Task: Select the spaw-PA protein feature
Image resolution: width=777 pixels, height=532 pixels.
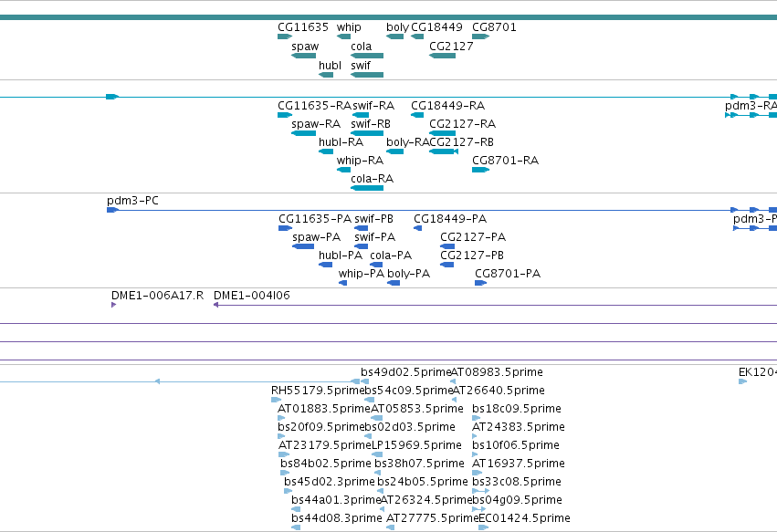Action: (x=303, y=246)
